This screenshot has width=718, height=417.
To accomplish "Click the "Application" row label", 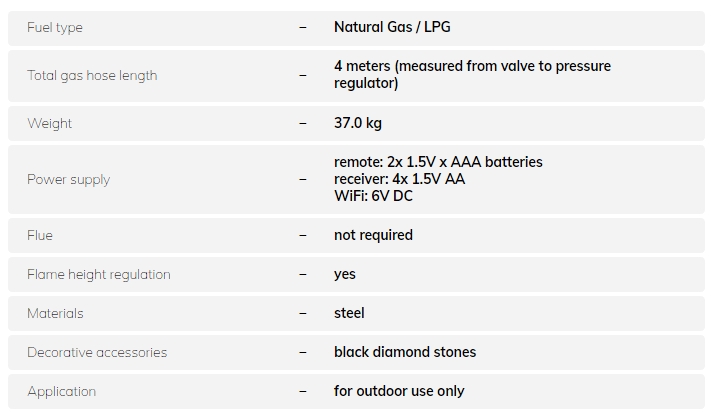I will [62, 392].
